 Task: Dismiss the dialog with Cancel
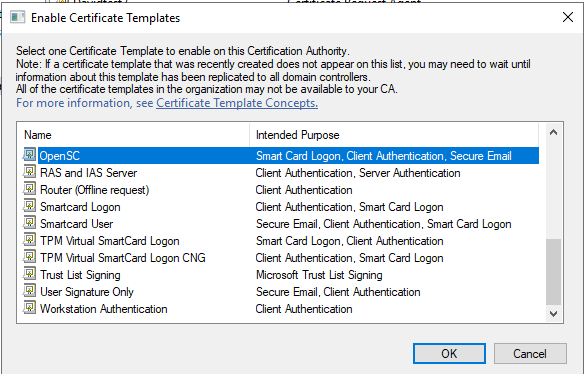tap(530, 353)
